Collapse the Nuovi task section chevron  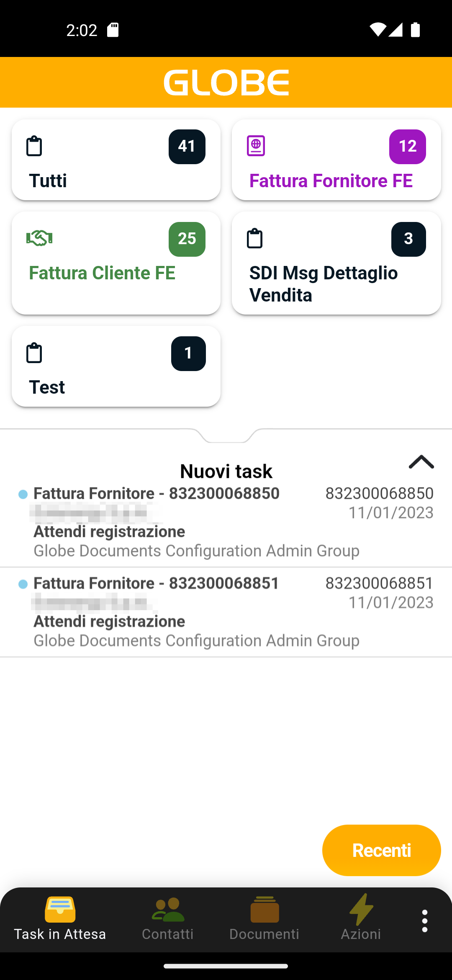tap(421, 462)
